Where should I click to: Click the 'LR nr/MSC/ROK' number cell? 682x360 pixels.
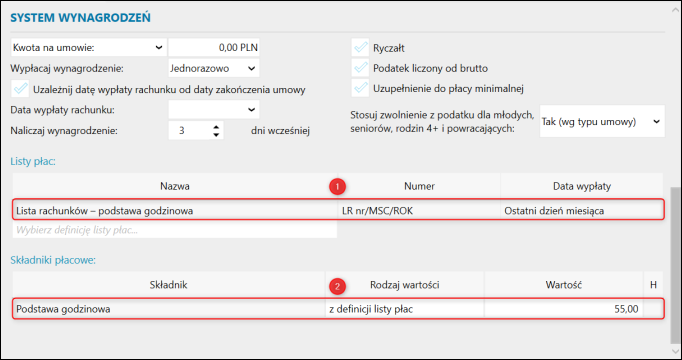click(419, 211)
